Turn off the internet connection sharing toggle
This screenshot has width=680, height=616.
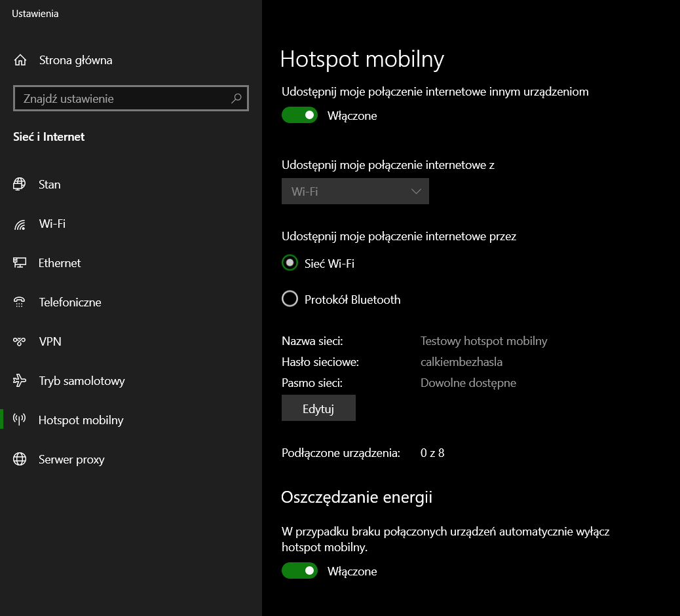click(299, 116)
